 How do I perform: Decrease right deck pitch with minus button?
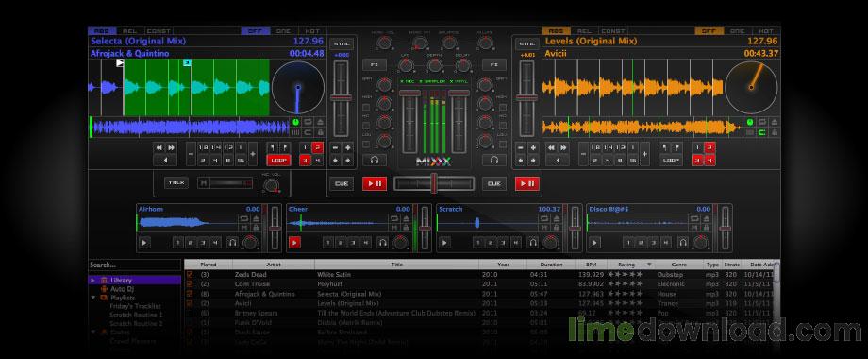(x=521, y=147)
